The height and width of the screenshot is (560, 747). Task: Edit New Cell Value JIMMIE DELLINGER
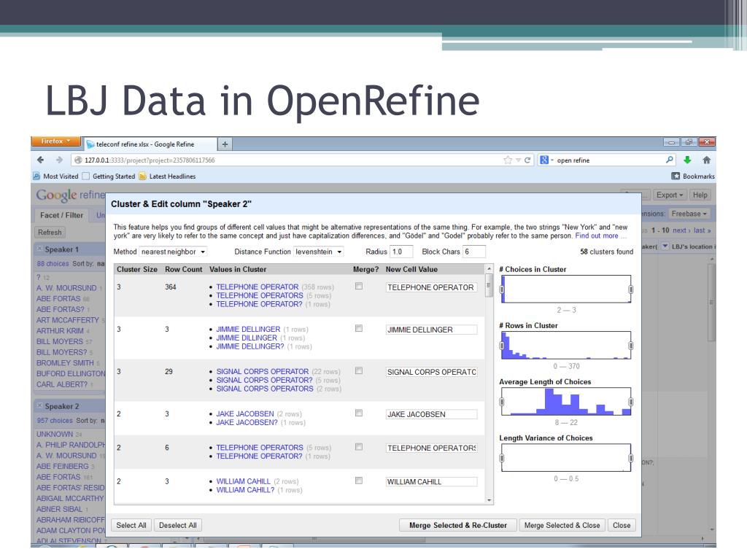[x=431, y=330]
